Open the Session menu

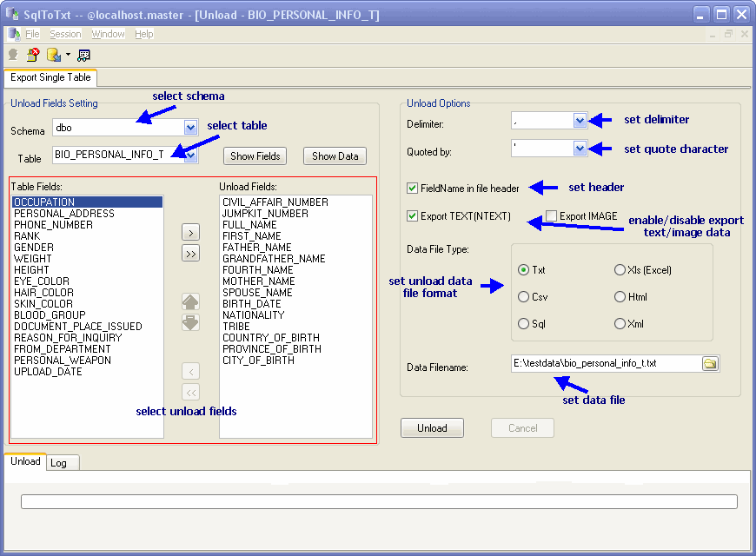tap(65, 34)
